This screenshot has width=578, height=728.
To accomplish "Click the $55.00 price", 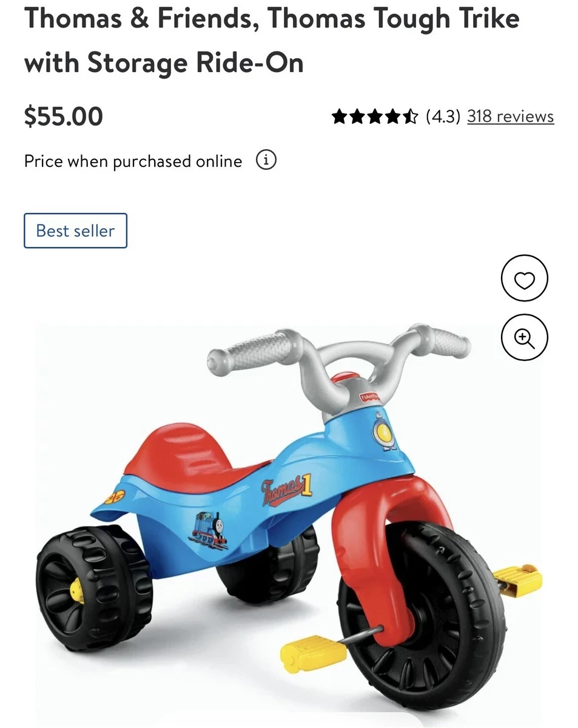I will coord(64,116).
